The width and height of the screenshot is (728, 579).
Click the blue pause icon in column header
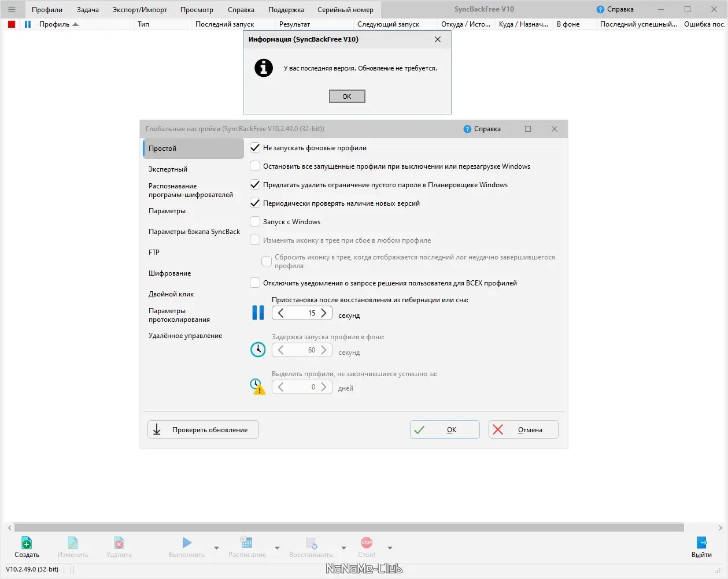coord(28,24)
